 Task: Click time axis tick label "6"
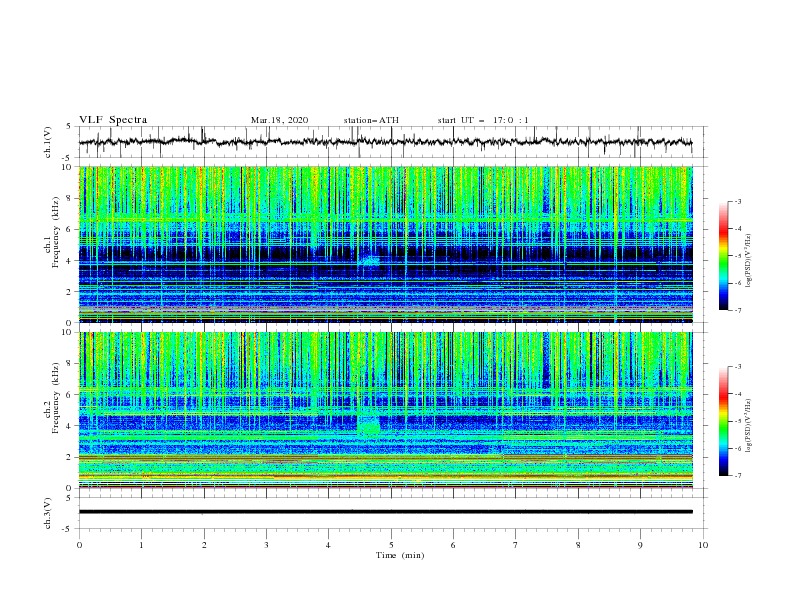[453, 545]
